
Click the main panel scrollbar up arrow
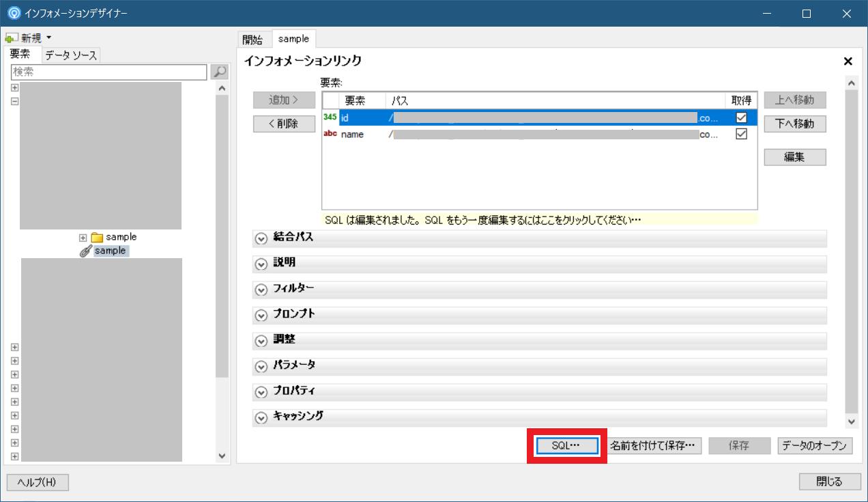pyautogui.click(x=850, y=83)
